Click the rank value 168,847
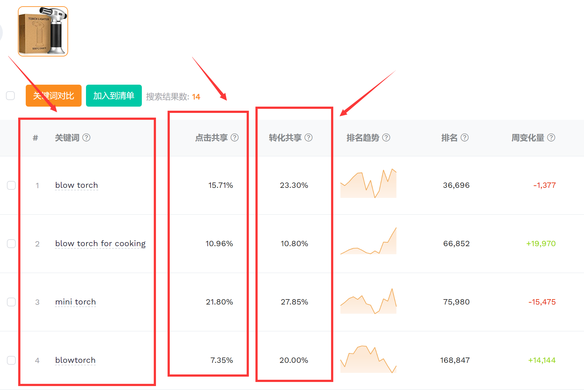 tap(455, 360)
